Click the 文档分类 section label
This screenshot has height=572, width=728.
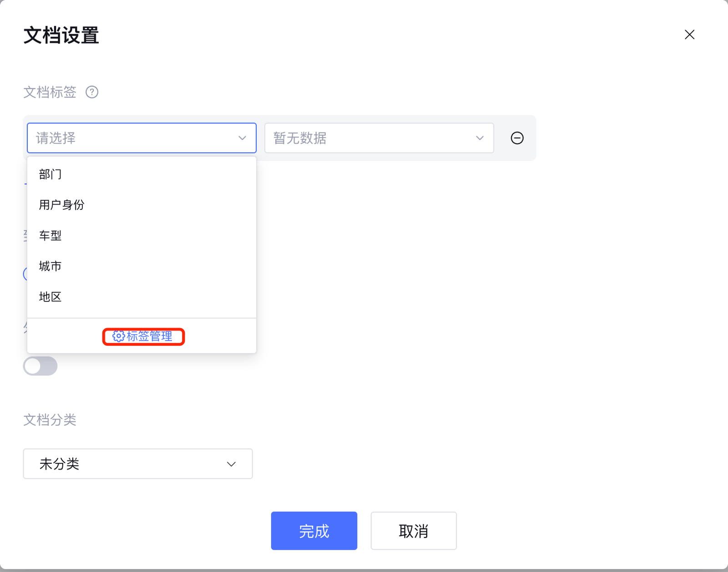pyautogui.click(x=50, y=420)
